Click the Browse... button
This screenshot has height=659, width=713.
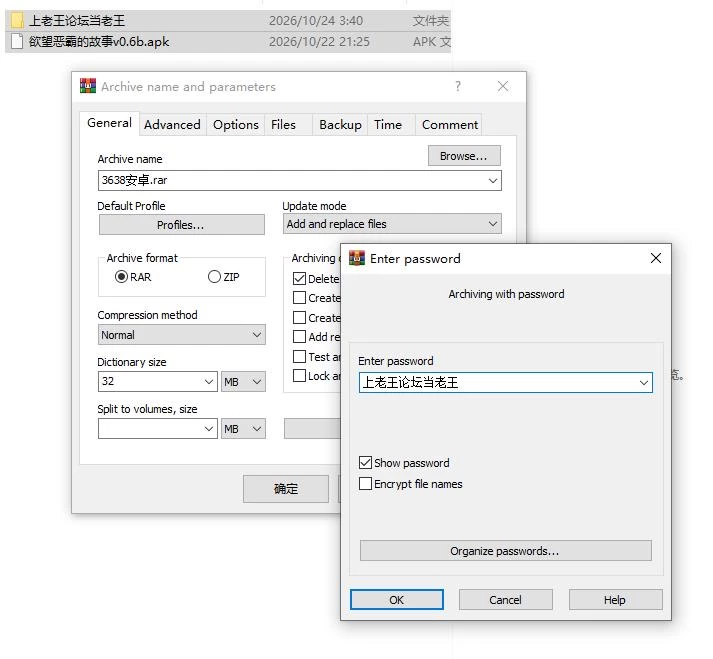[464, 156]
